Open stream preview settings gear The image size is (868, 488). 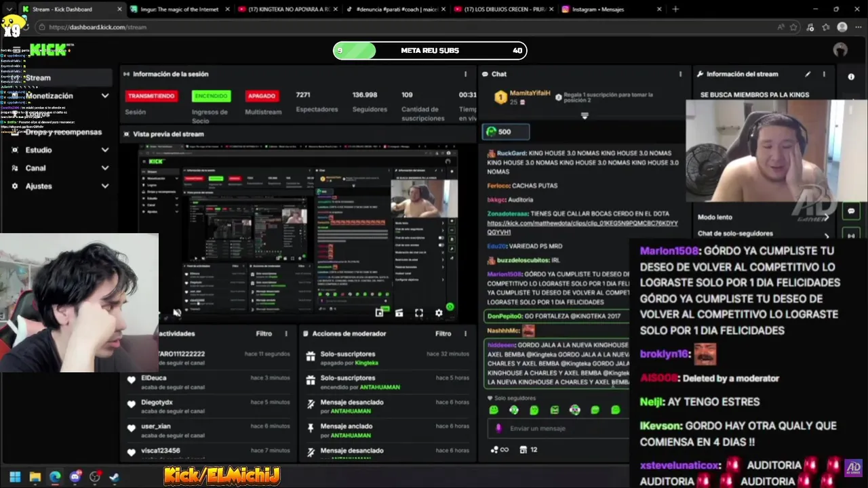coord(439,312)
